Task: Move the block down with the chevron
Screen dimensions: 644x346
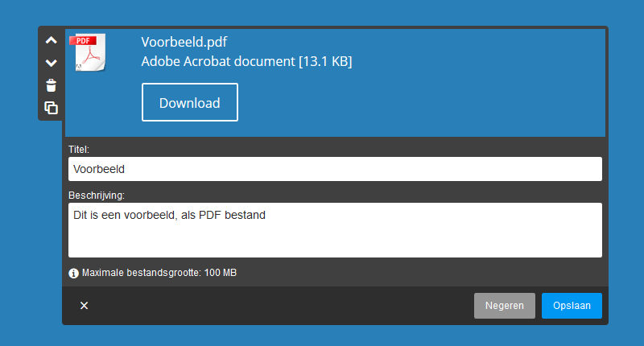Action: 51,63
